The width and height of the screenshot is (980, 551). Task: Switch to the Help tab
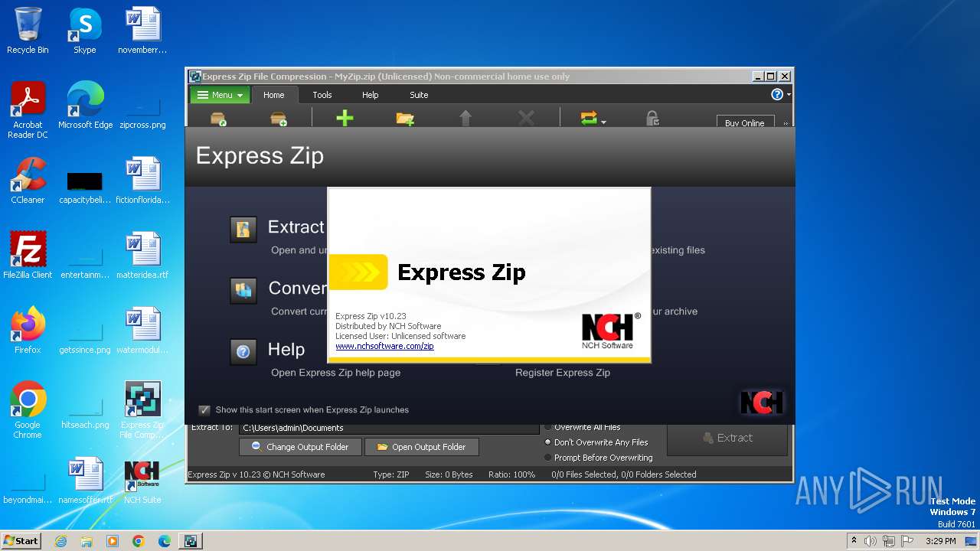pyautogui.click(x=370, y=95)
